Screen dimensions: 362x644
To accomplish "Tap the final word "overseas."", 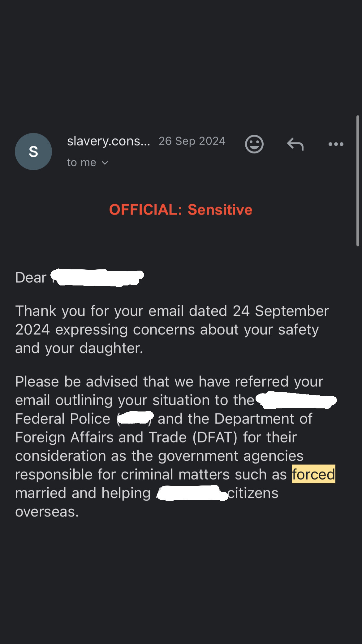I will 47,511.
